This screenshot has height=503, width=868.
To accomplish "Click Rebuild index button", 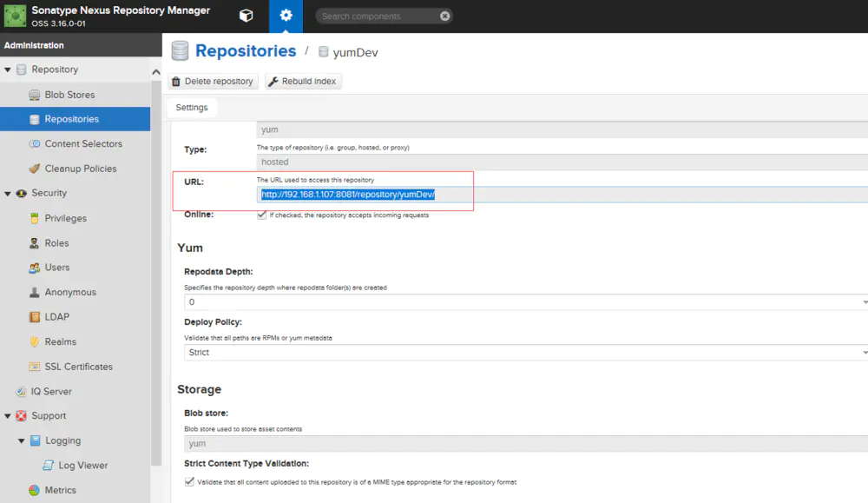I will pyautogui.click(x=303, y=82).
